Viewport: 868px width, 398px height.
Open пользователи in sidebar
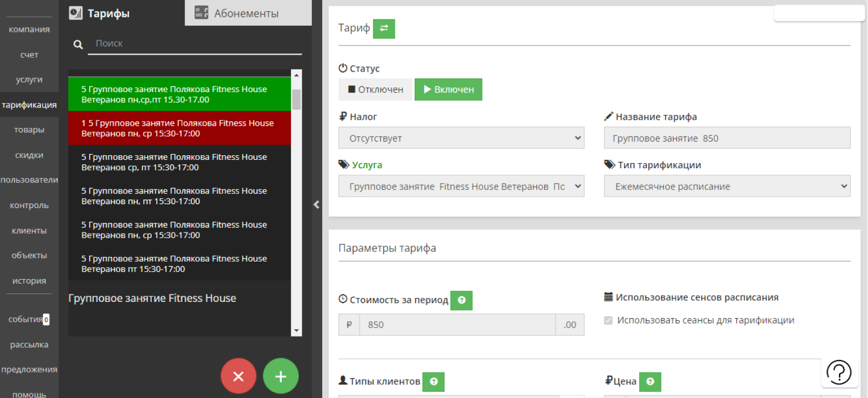(x=30, y=180)
